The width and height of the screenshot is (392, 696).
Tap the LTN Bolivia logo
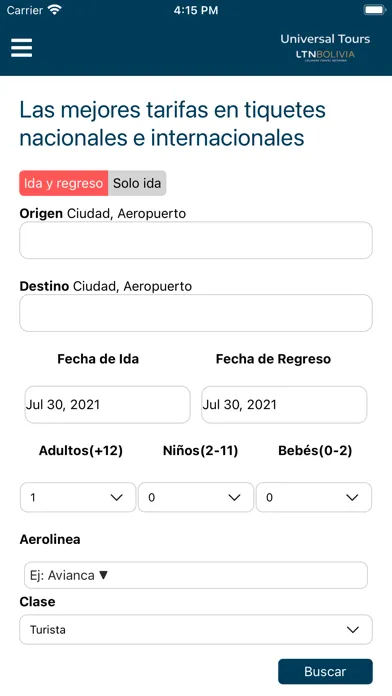point(325,55)
